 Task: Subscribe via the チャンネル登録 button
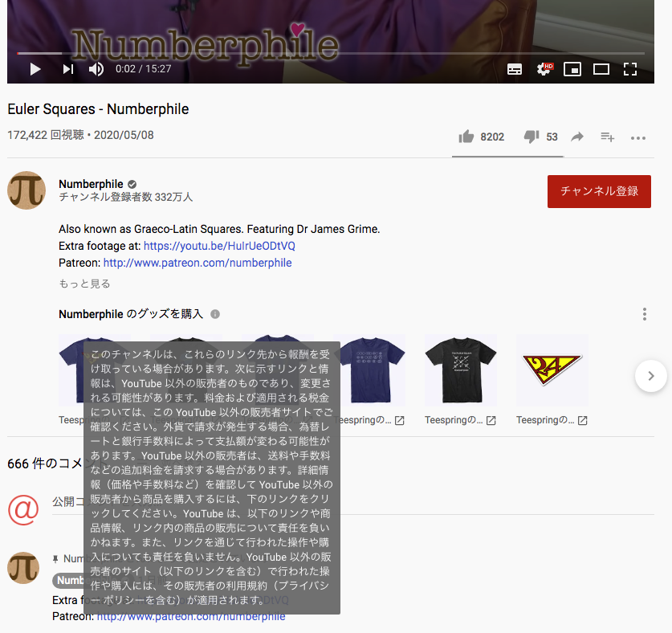(x=599, y=191)
